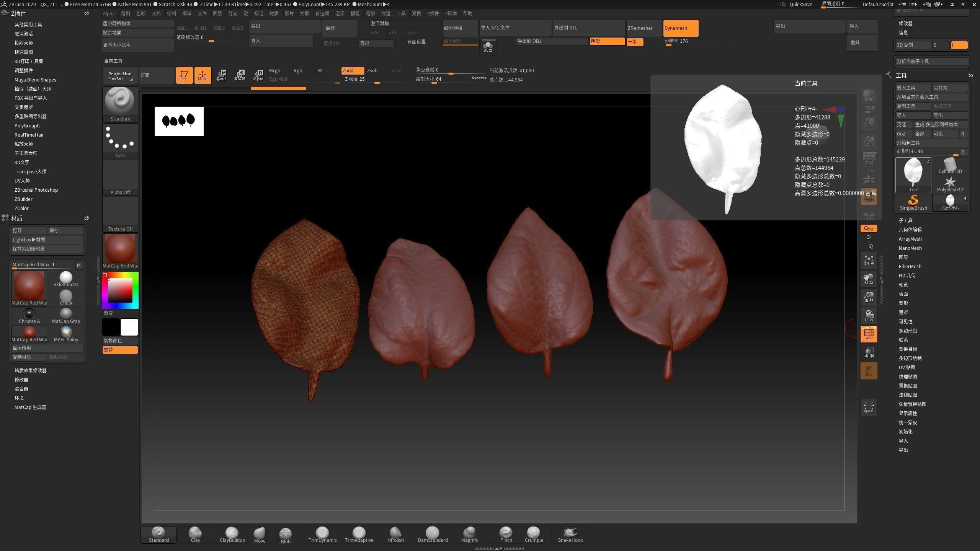This screenshot has width=980, height=551.
Task: Pick a color in the color picker square
Action: (x=120, y=290)
